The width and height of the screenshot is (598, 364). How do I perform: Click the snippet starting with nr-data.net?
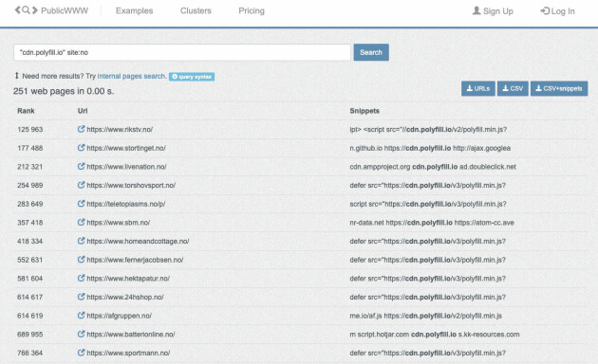pos(432,223)
